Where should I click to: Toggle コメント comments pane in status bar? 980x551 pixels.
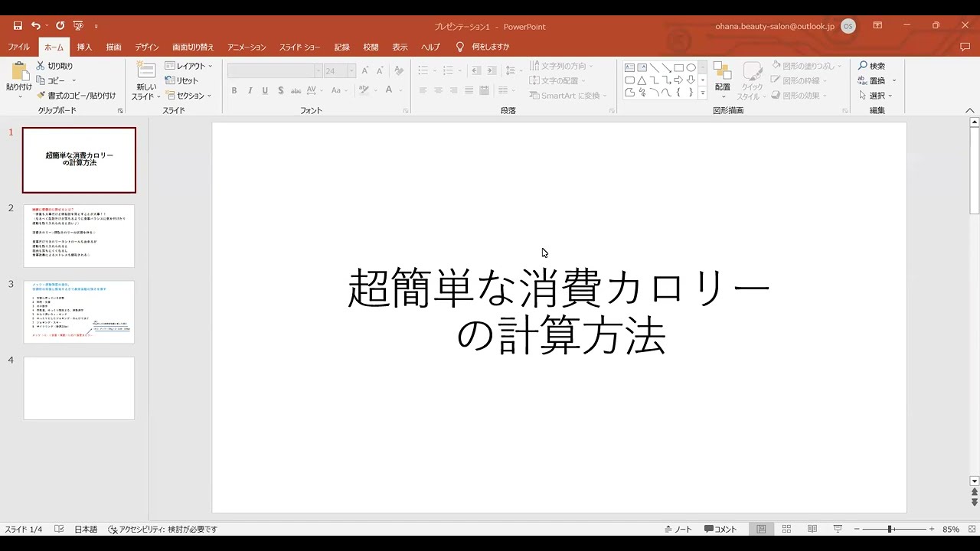(x=720, y=529)
